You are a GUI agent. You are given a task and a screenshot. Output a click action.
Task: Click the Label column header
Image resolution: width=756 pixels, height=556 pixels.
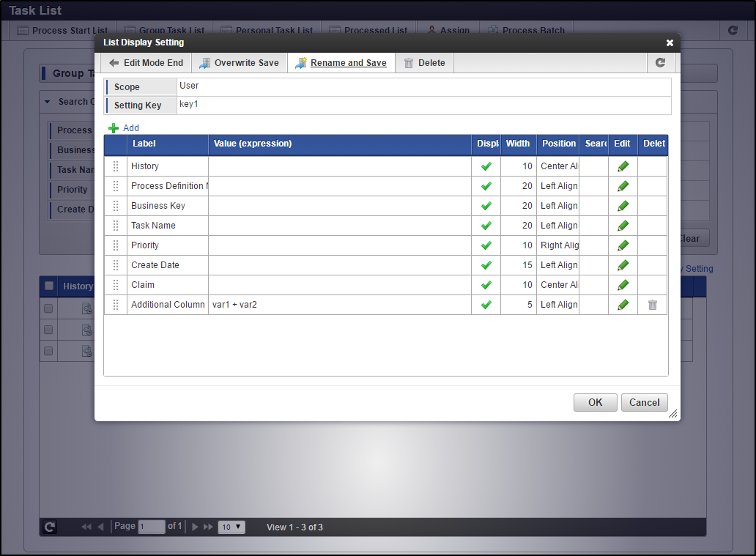(x=167, y=144)
